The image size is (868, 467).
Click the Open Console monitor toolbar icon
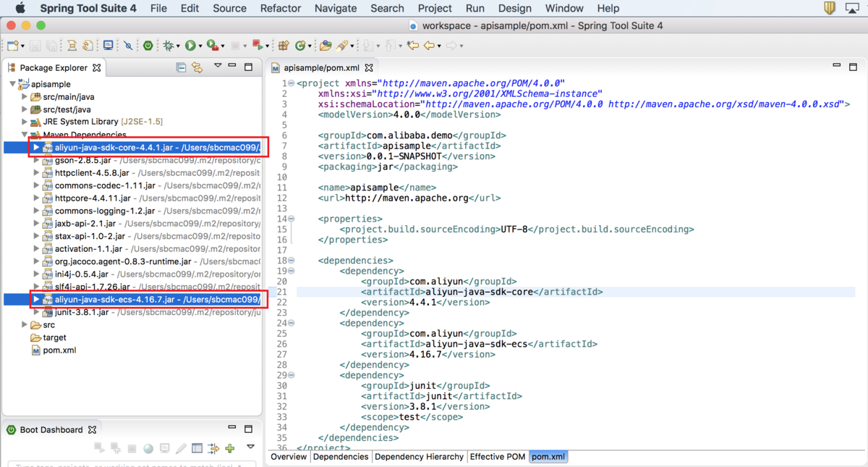[x=108, y=46]
